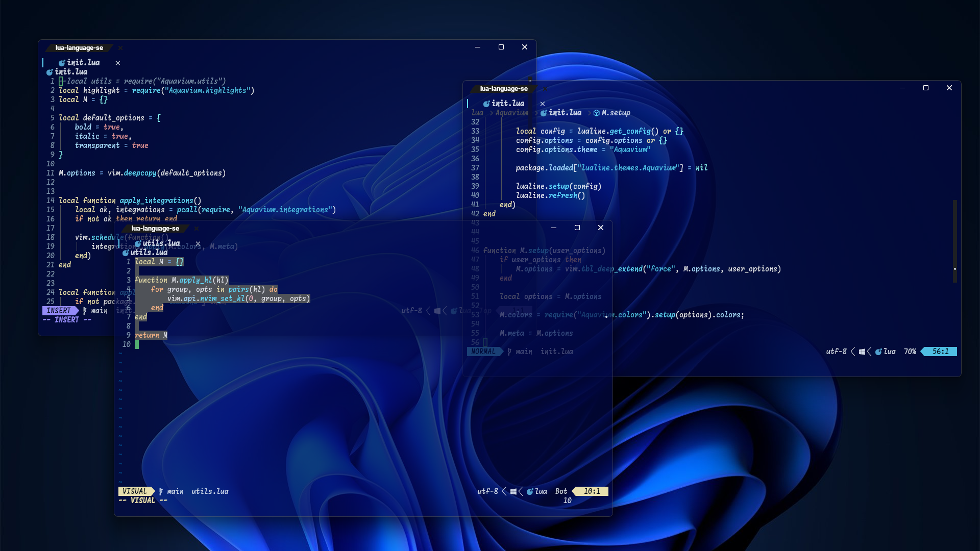Click the line "return M" in utils.lua
Screen dimensions: 980x551
coord(151,335)
